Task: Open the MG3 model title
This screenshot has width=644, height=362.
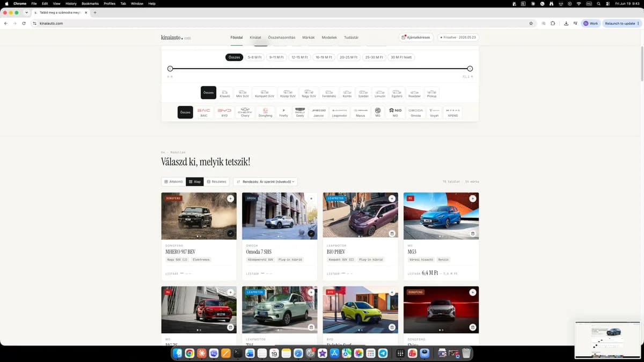Action: coord(412,252)
